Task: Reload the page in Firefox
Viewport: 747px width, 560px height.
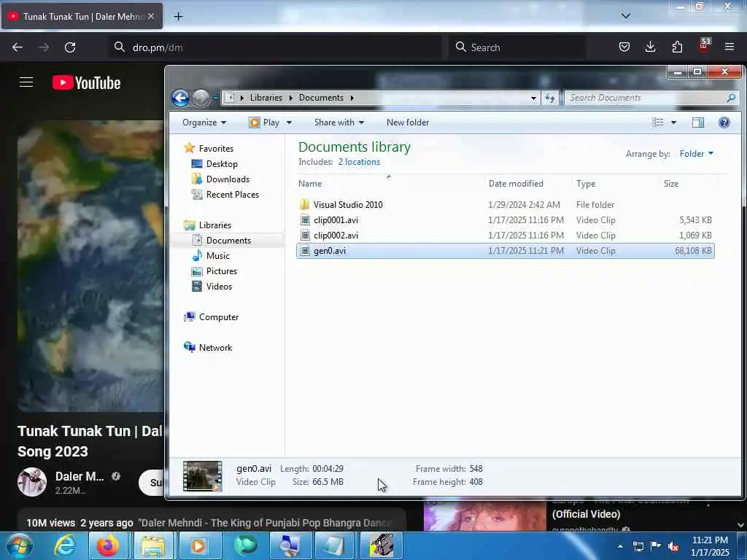Action: (x=70, y=47)
